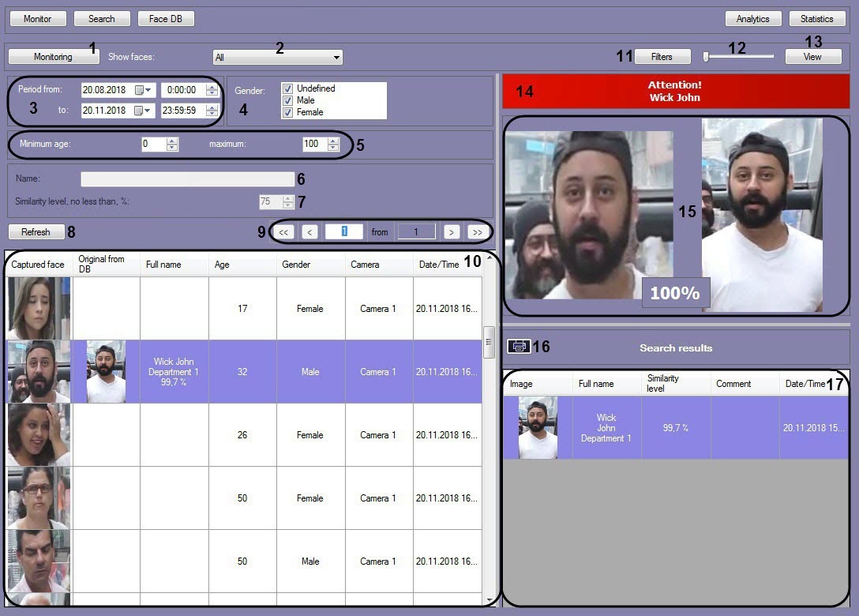Click the Period to end time field
859x616 pixels.
click(x=183, y=111)
